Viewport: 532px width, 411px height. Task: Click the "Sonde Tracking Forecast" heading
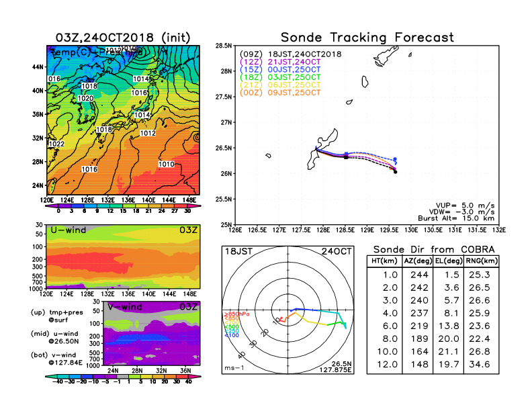pos(367,38)
